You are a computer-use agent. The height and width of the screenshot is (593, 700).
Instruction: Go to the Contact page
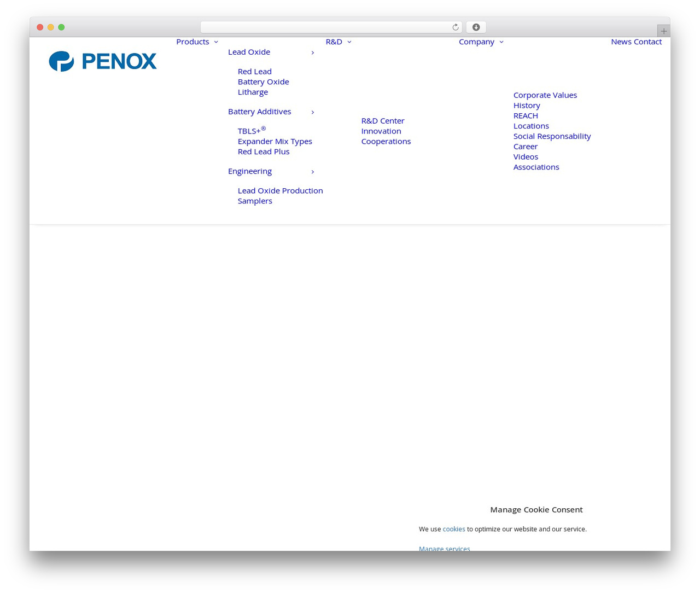[648, 42]
